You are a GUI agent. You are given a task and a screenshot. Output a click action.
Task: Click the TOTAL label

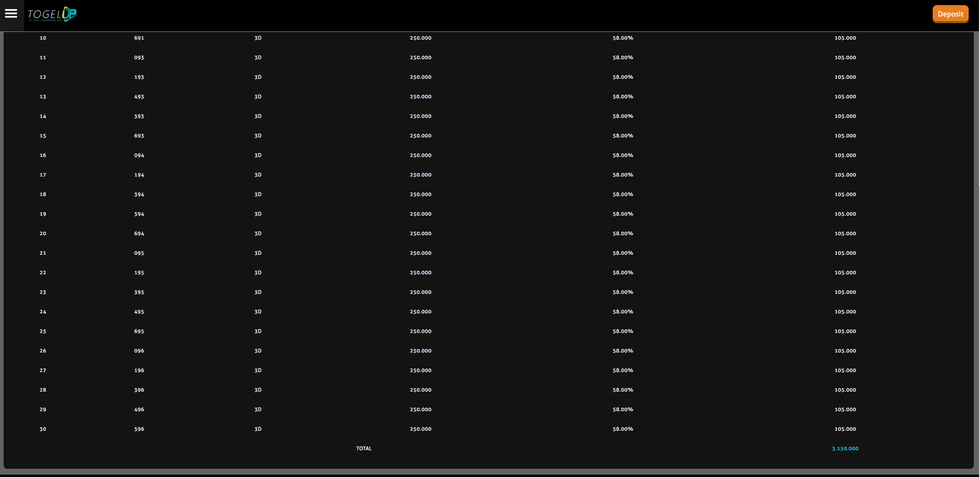(364, 449)
